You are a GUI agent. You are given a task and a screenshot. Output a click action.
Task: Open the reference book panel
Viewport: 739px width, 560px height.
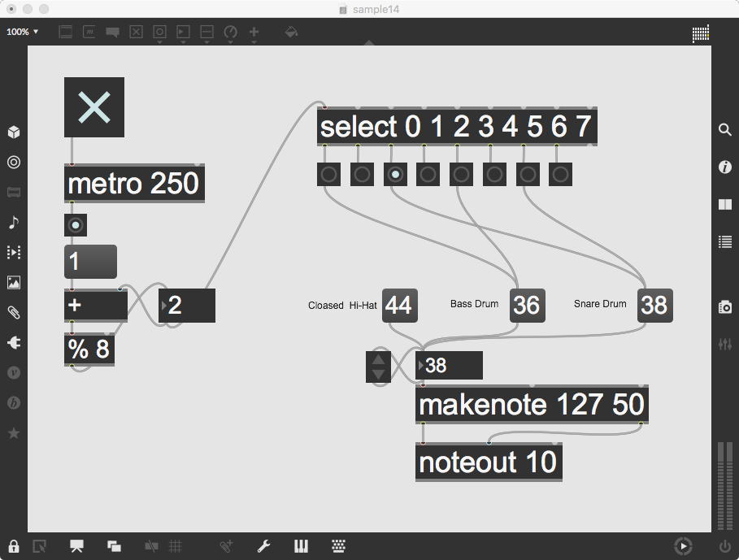(x=725, y=204)
